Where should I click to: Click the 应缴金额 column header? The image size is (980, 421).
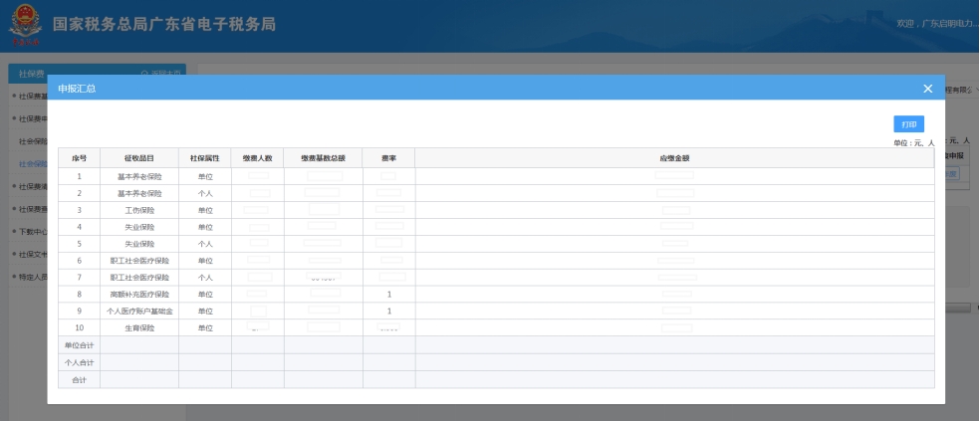674,158
